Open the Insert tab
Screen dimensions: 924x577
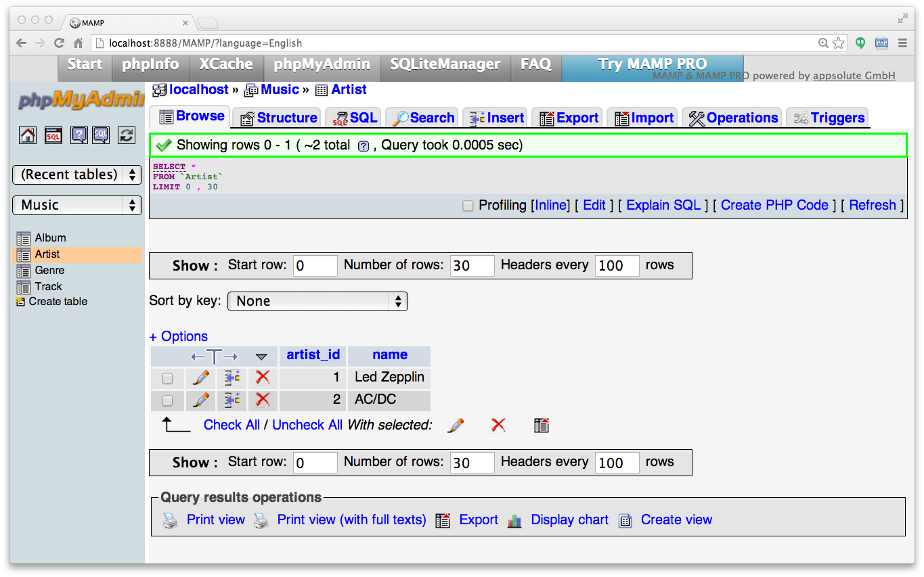[x=497, y=118]
